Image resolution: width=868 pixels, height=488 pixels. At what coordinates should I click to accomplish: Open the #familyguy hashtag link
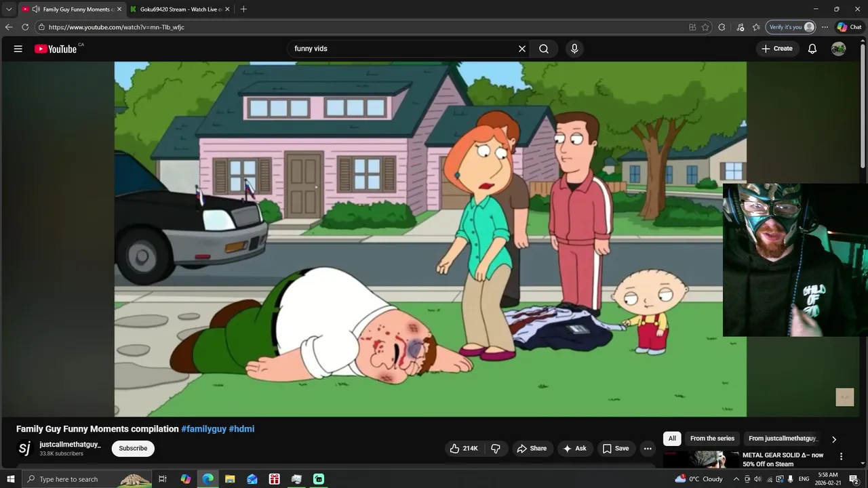pos(203,429)
